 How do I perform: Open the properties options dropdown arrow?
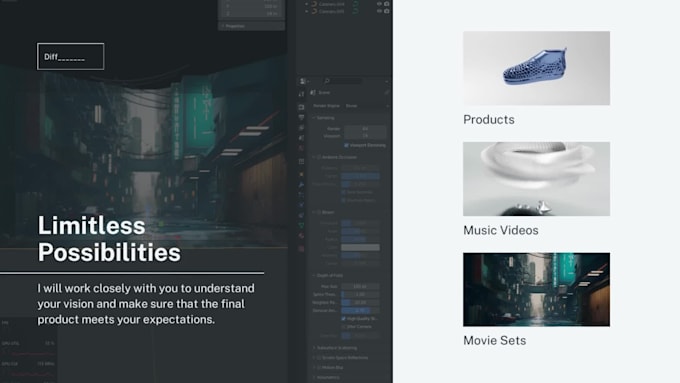[x=386, y=81]
